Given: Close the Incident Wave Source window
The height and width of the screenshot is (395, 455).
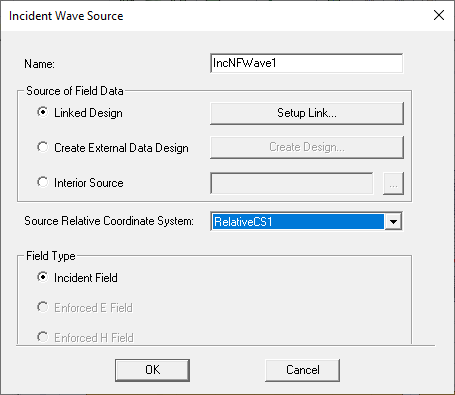Looking at the screenshot, I should (x=439, y=15).
